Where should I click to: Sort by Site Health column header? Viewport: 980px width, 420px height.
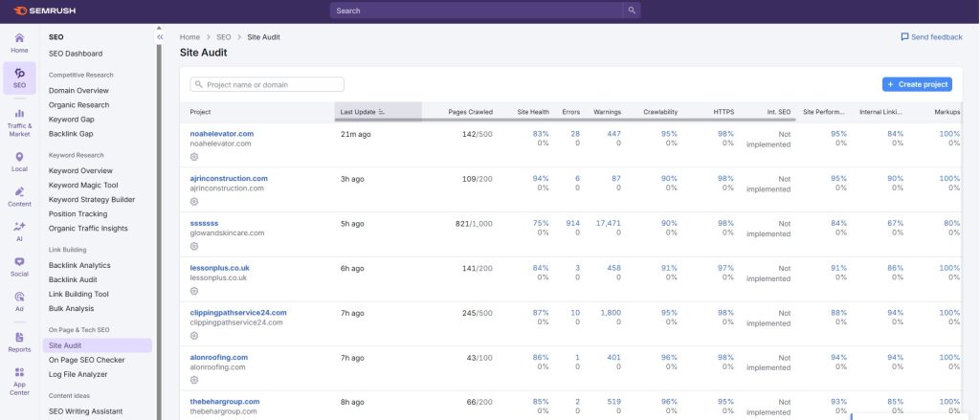pos(533,112)
